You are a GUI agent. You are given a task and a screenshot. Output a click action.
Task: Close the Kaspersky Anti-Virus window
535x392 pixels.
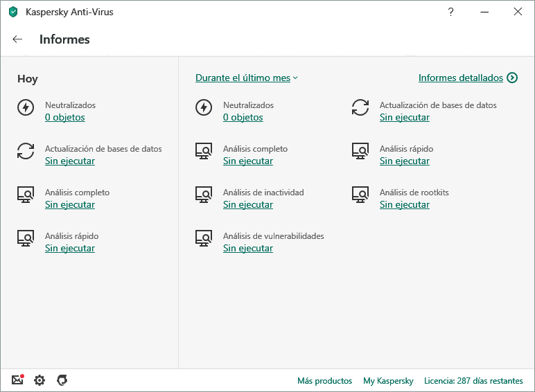coord(518,12)
